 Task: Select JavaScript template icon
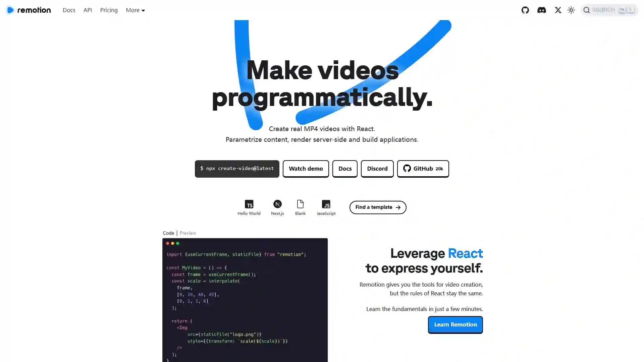point(326,204)
